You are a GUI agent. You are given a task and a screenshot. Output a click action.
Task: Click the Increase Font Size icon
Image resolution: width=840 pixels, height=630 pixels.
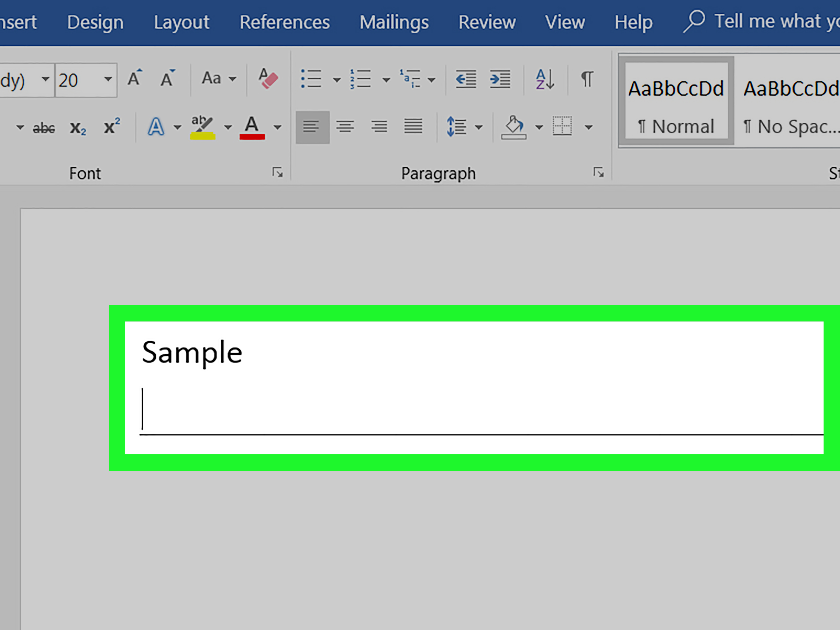tap(134, 78)
